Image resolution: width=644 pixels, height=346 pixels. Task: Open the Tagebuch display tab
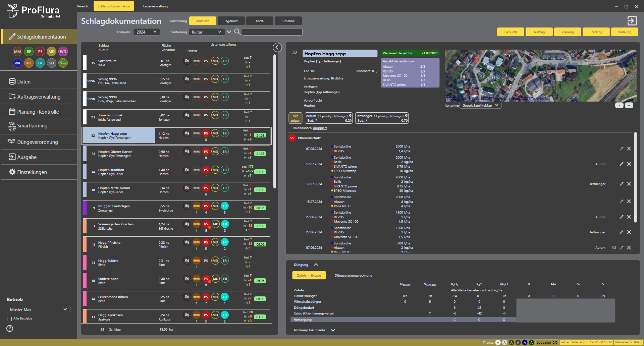click(231, 21)
